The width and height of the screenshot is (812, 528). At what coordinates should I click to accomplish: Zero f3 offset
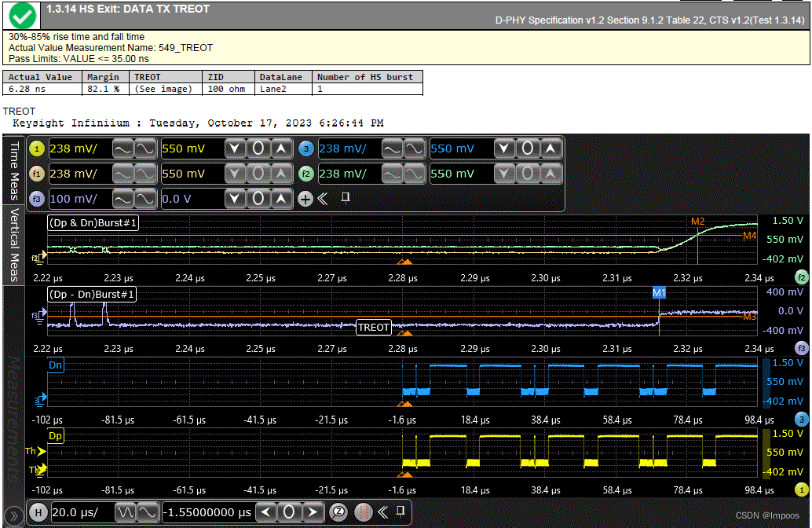pyautogui.click(x=258, y=199)
